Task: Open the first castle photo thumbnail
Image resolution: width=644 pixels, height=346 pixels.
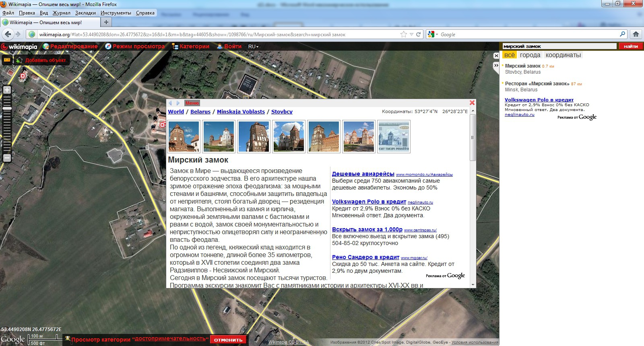Action: [184, 136]
